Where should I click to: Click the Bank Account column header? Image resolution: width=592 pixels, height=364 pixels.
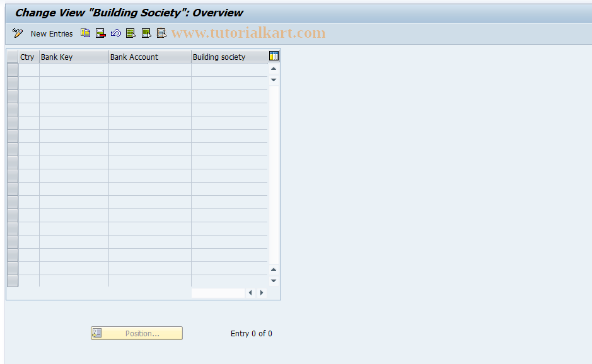[150, 57]
